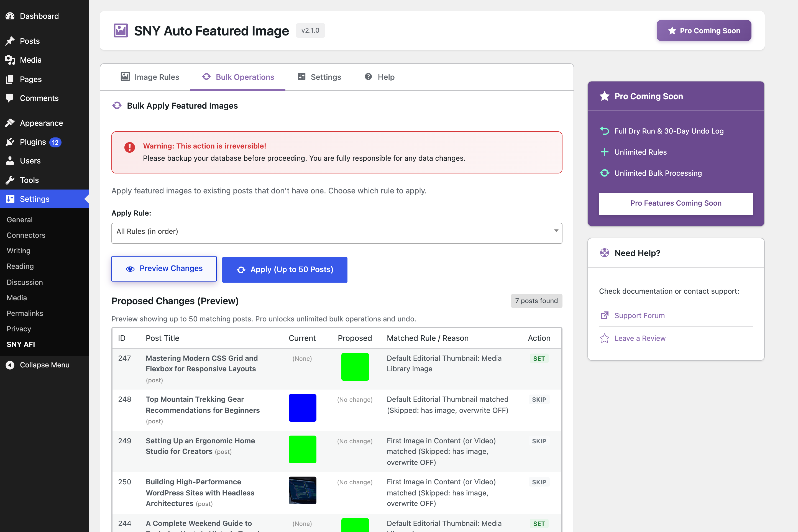
Task: Click the Plugins plug icon
Action: tap(10, 142)
